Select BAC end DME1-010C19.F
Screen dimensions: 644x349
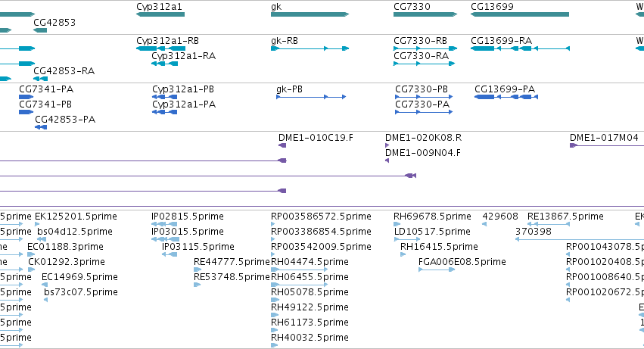coord(316,138)
